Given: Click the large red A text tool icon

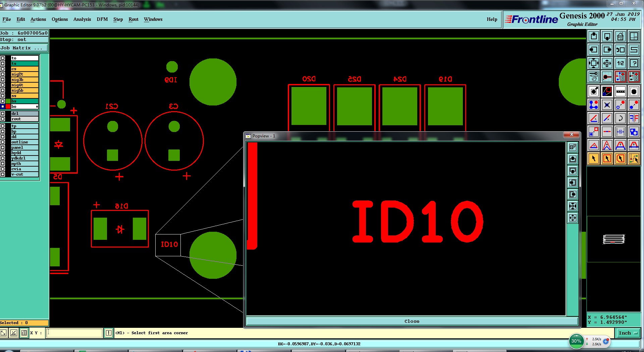Looking at the screenshot, I should [x=621, y=145].
